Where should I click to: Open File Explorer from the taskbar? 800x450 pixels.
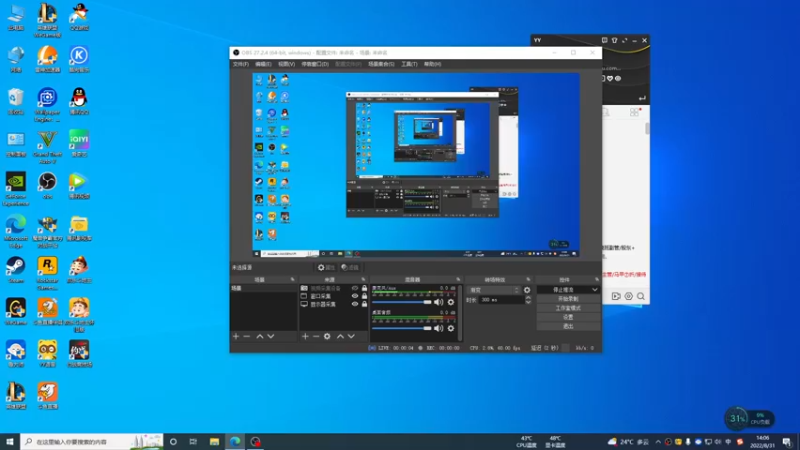pyautogui.click(x=214, y=441)
